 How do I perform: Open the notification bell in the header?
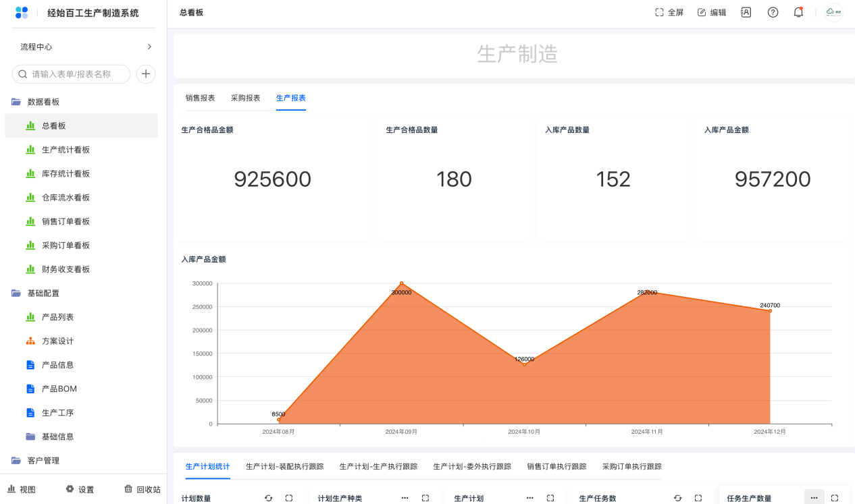798,12
